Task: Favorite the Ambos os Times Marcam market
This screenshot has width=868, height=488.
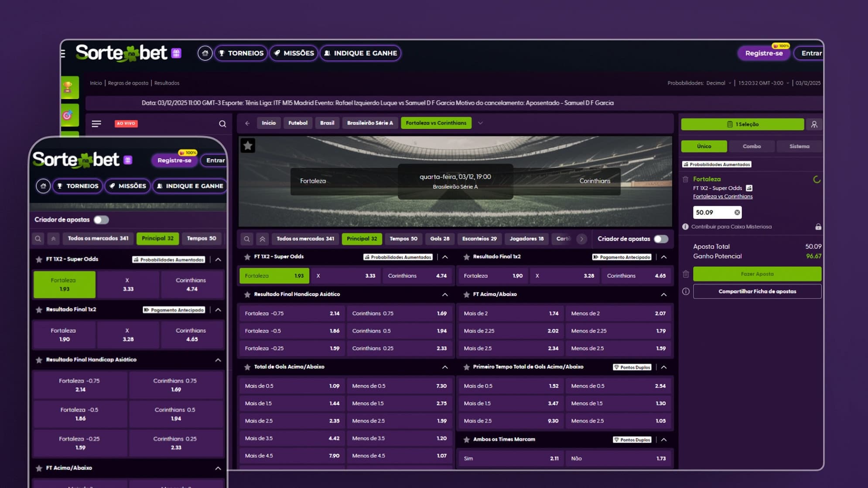Action: point(466,440)
